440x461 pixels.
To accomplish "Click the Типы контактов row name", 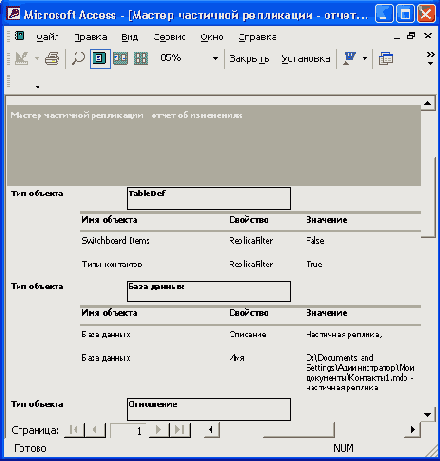I will click(x=112, y=264).
